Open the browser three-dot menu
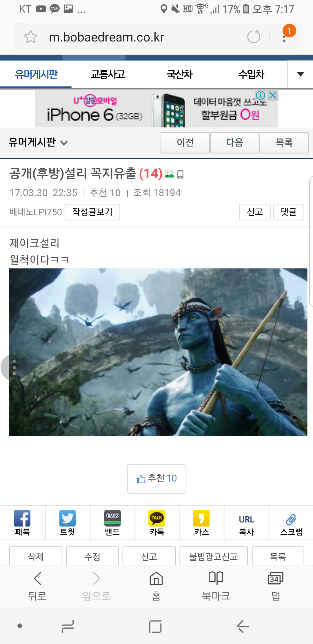 [284, 37]
